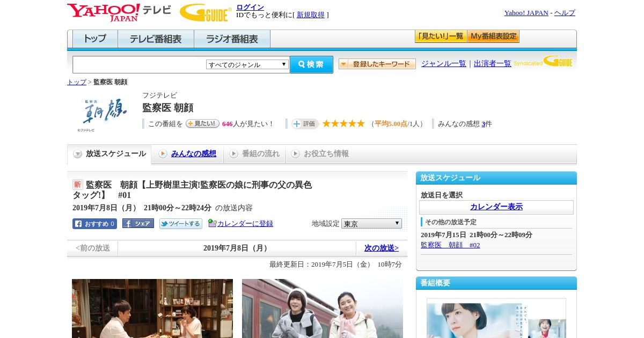
Task: Open My番組表設定 button
Action: 493,36
